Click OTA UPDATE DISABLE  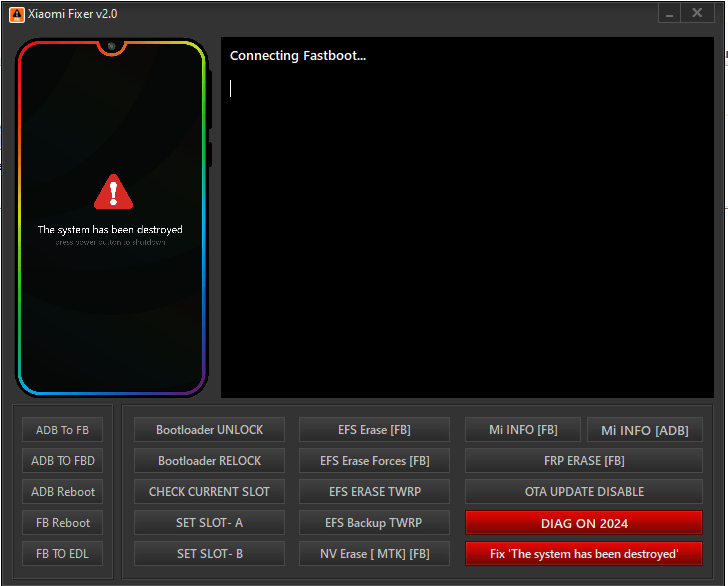pos(584,492)
